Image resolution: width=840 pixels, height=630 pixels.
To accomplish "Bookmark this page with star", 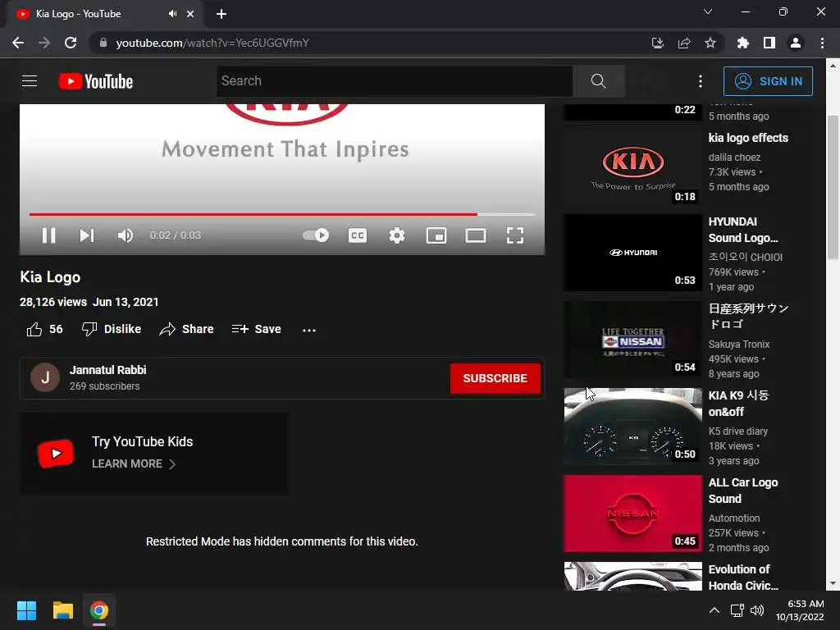I will (710, 43).
